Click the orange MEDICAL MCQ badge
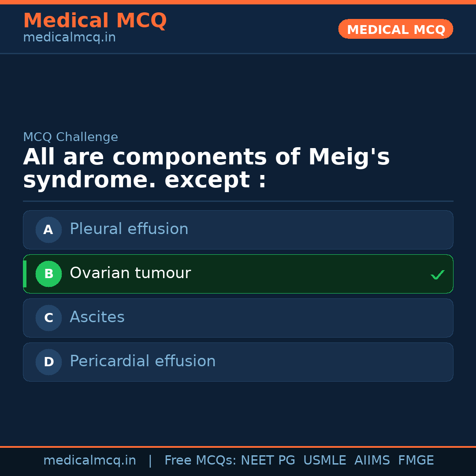This screenshot has width=476, height=476. [395, 29]
